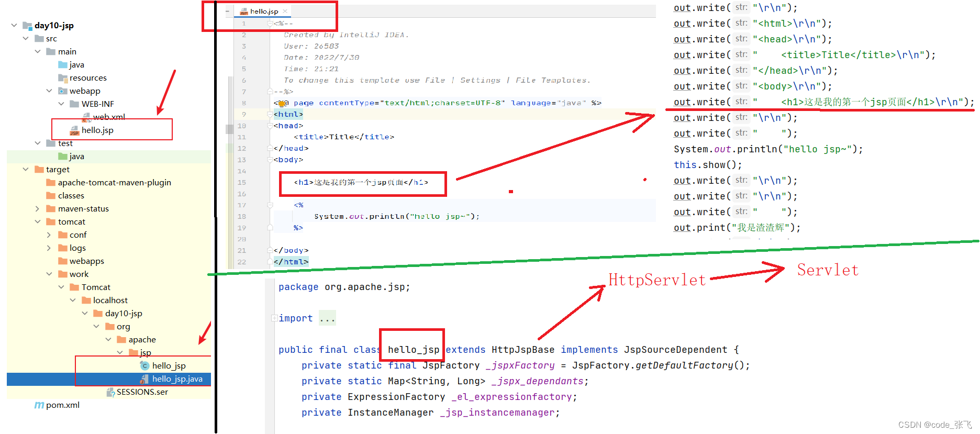Click the JSP file icon beside hello.jsp in tree
The image size is (980, 434).
click(74, 130)
